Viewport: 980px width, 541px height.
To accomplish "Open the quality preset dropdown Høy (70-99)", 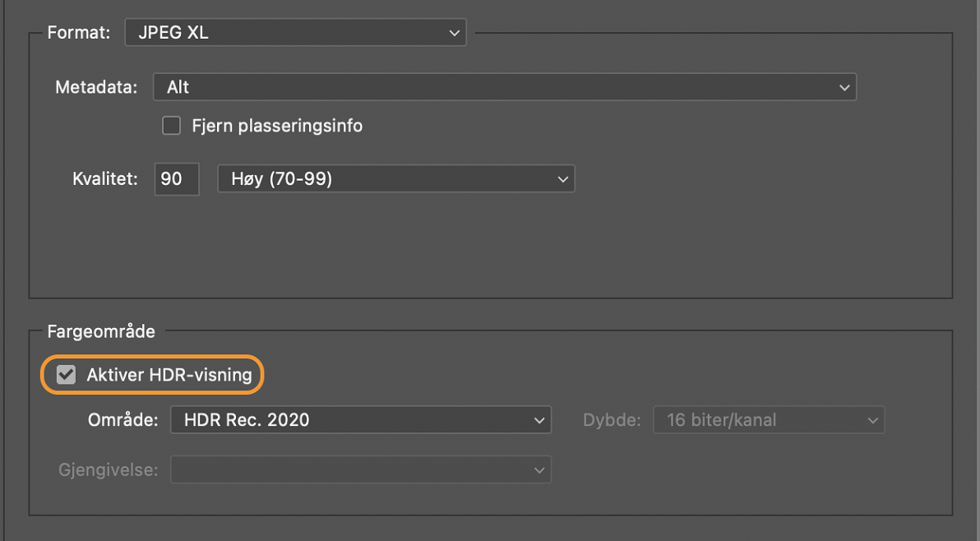I will coord(395,178).
